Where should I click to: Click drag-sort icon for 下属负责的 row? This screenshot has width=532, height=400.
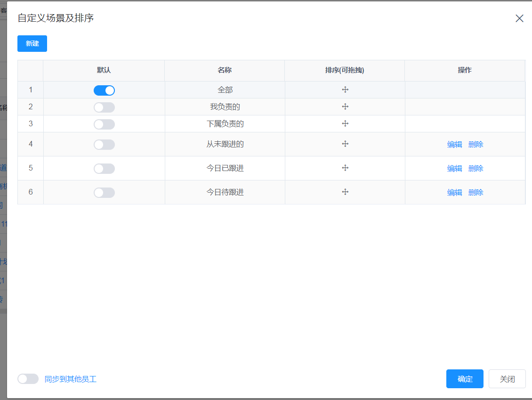(x=345, y=124)
